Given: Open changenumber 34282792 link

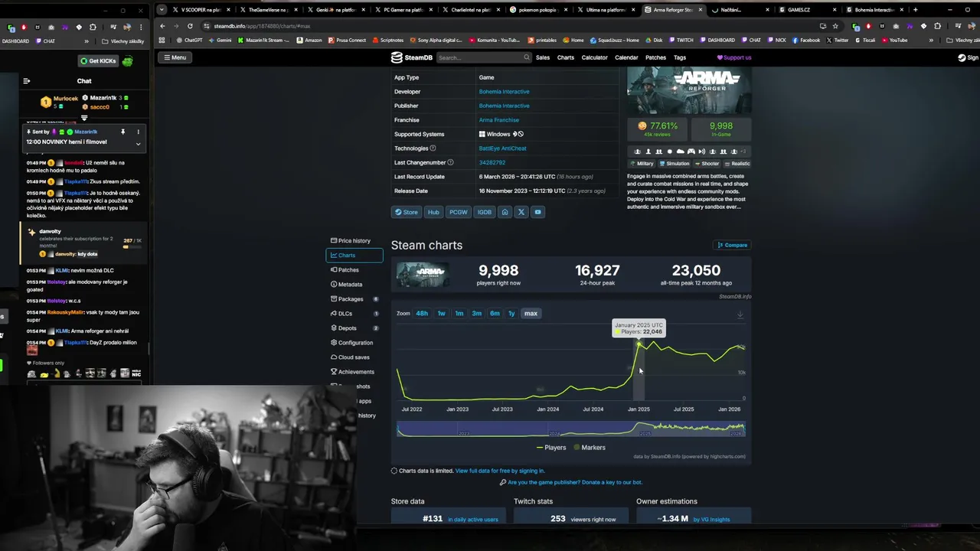Looking at the screenshot, I should coord(492,162).
